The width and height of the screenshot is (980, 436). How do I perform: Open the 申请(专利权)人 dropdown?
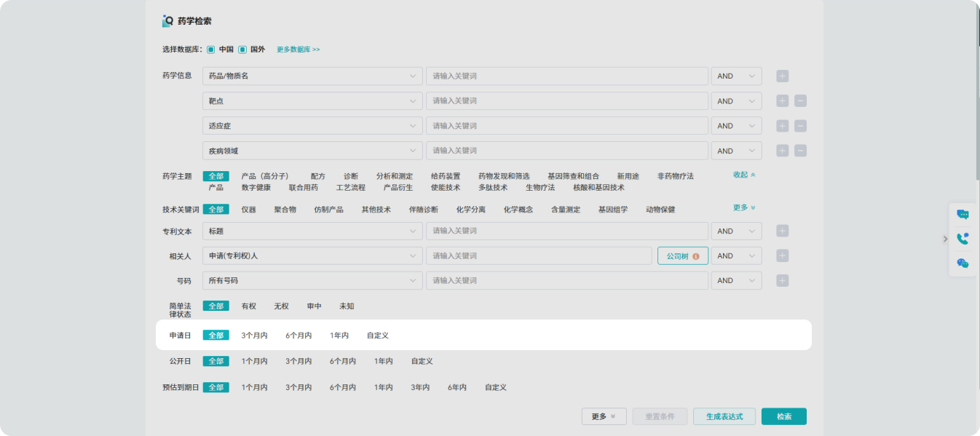point(312,255)
